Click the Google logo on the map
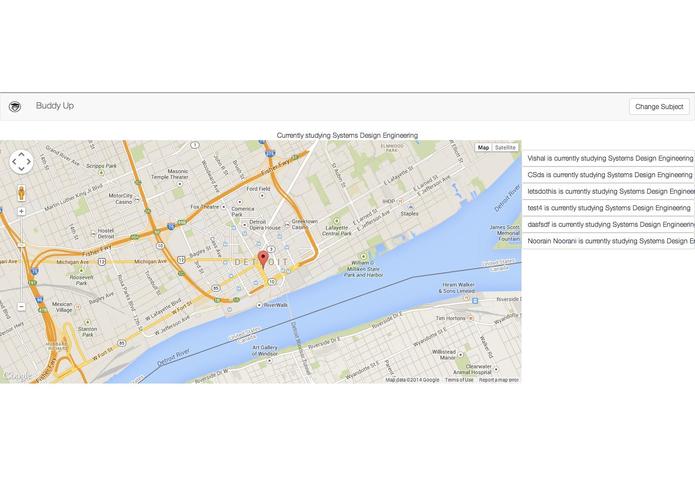This screenshot has height=494, width=695. click(x=17, y=377)
